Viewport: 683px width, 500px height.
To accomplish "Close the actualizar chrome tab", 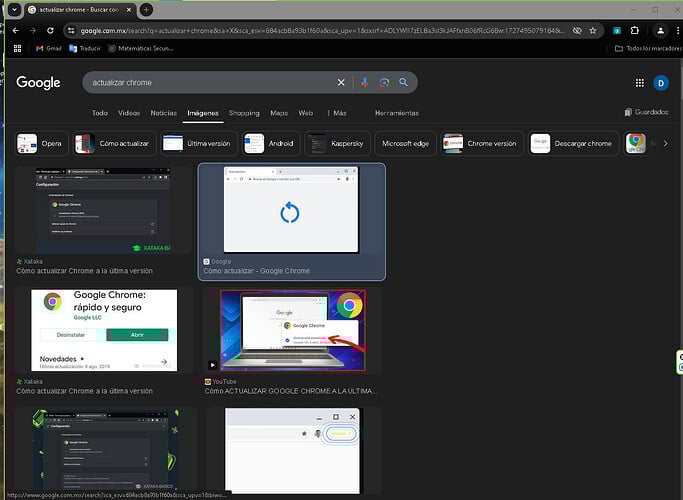I will point(128,10).
